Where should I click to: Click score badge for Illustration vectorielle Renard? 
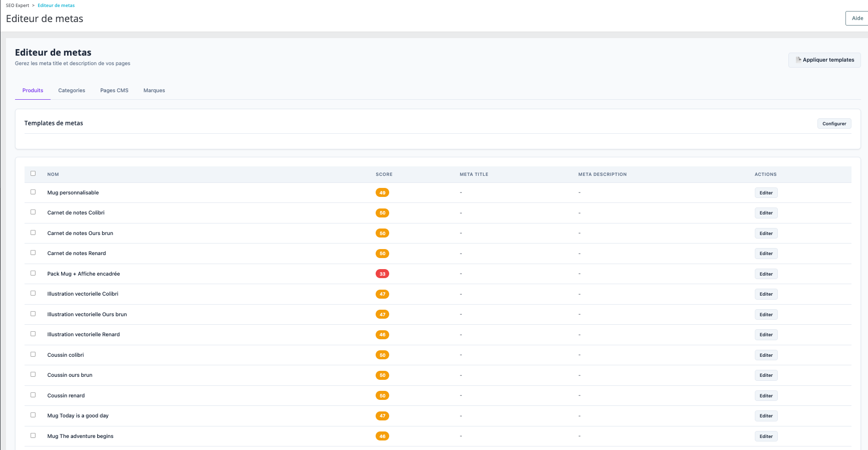click(x=382, y=335)
